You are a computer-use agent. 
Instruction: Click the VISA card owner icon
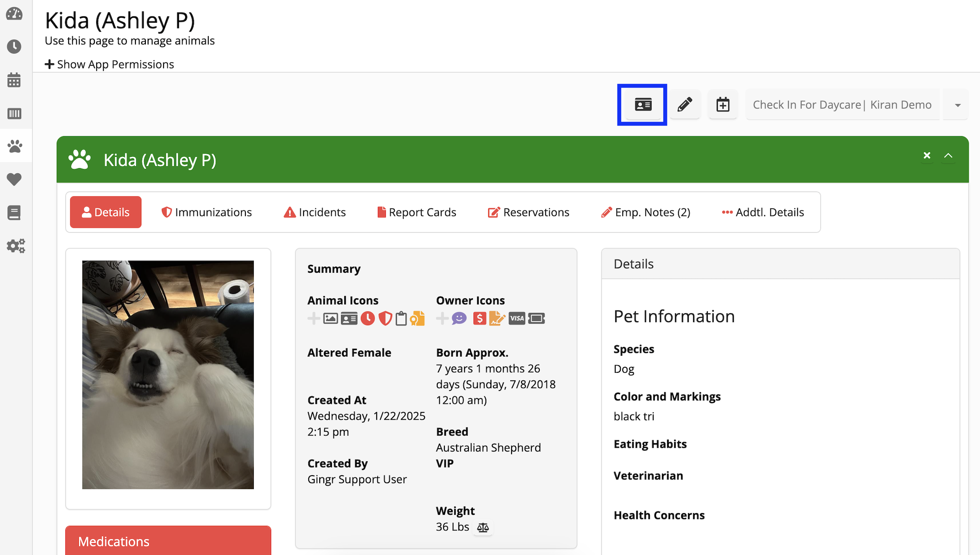tap(517, 318)
